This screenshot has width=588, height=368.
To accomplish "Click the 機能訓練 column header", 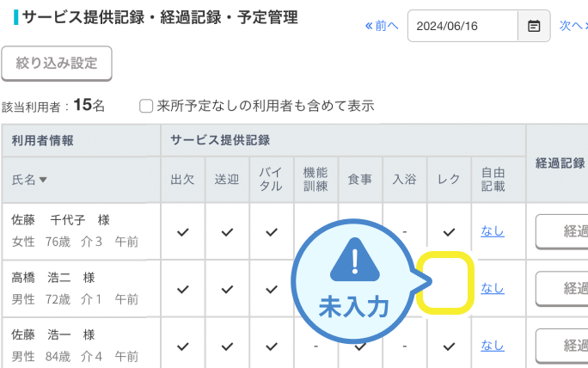I will [x=315, y=180].
